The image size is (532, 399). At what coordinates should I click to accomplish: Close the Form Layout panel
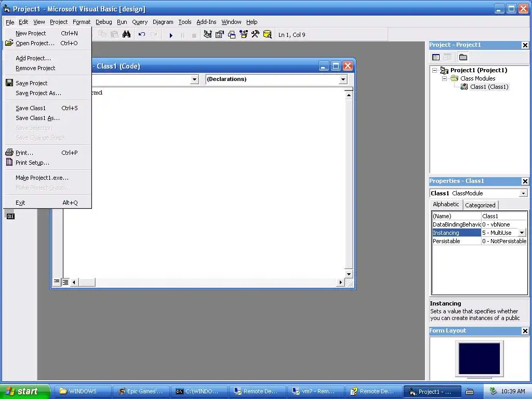[525, 331]
